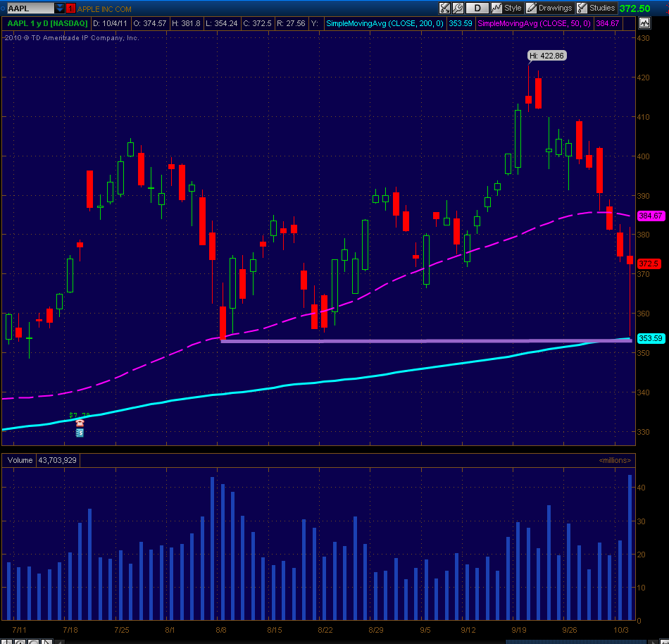669x644 pixels.
Task: Click the dividend dollar icon below the phone
Action: click(80, 433)
